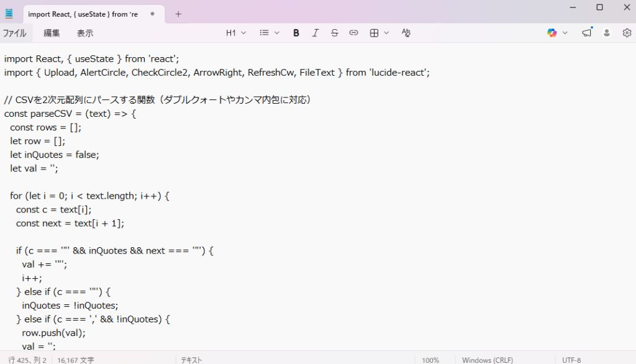
Task: Open Notepad settings gear
Action: [x=627, y=33]
